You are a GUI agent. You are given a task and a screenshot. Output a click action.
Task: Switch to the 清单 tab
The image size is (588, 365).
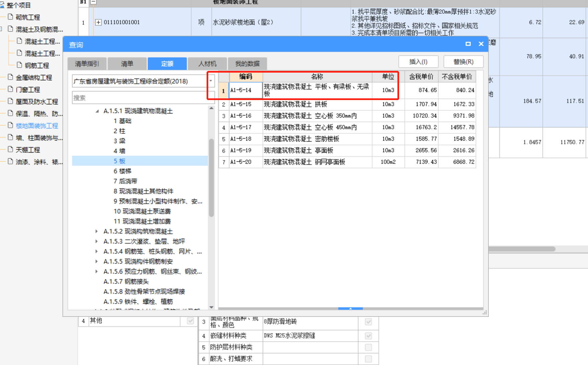click(127, 64)
